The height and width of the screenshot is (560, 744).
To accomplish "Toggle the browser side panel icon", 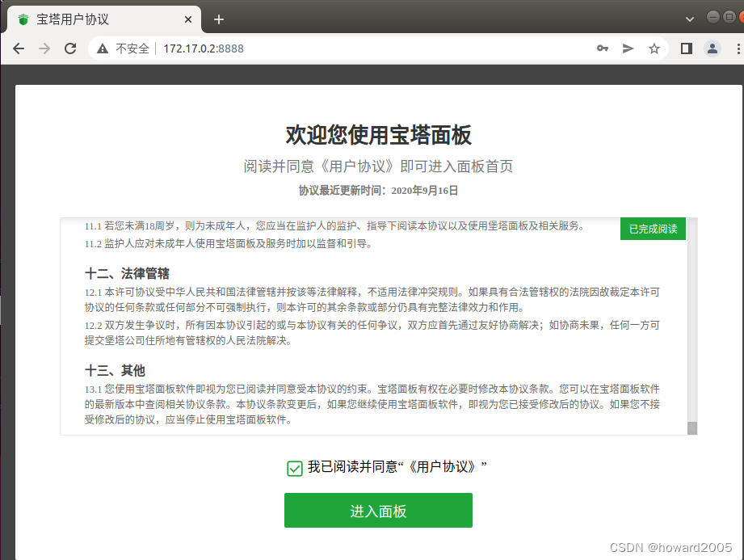I will (686, 48).
